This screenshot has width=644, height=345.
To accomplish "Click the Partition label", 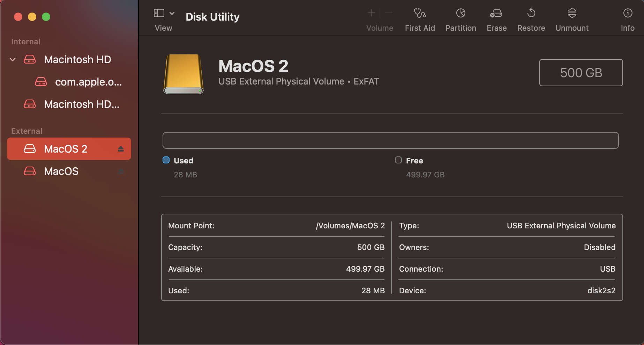I will pyautogui.click(x=460, y=28).
